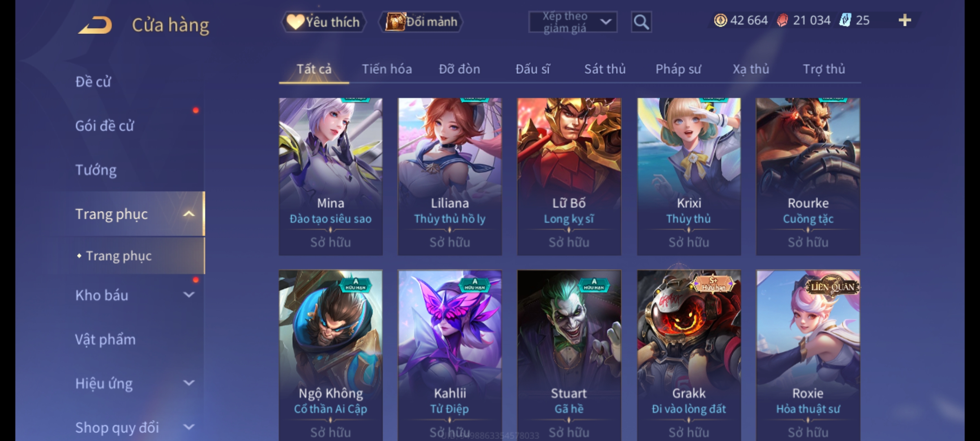
Task: Tap the plus icon to add currency
Action: (905, 20)
